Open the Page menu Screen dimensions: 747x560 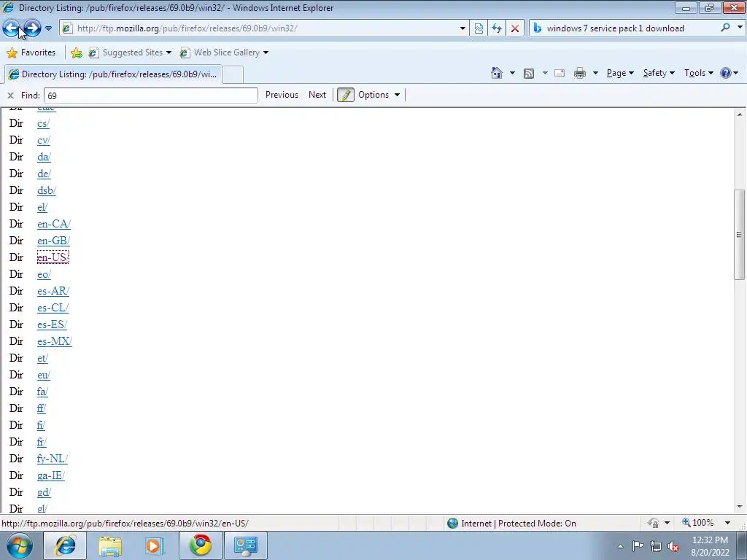tap(620, 73)
